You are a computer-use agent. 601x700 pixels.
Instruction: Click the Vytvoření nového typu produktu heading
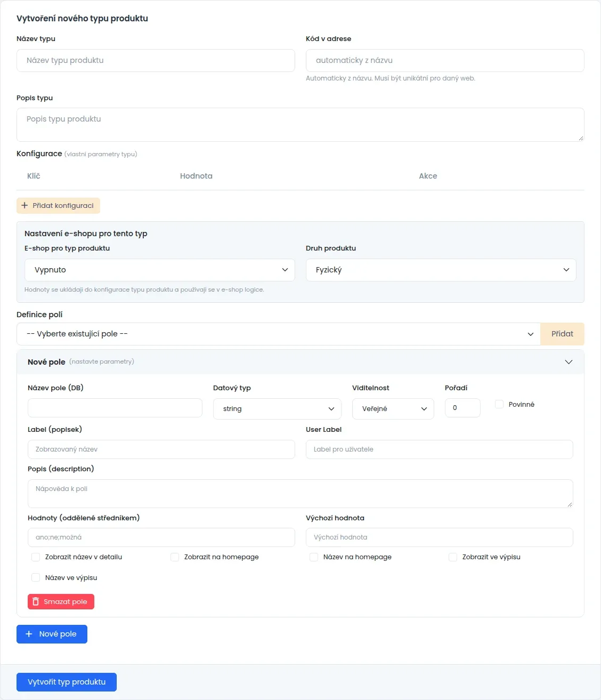pyautogui.click(x=82, y=18)
